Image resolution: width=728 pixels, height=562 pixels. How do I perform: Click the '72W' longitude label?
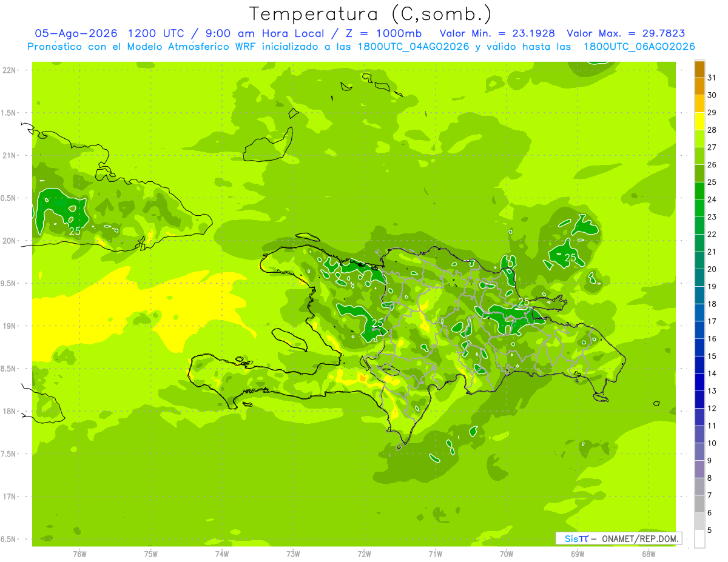pyautogui.click(x=364, y=554)
